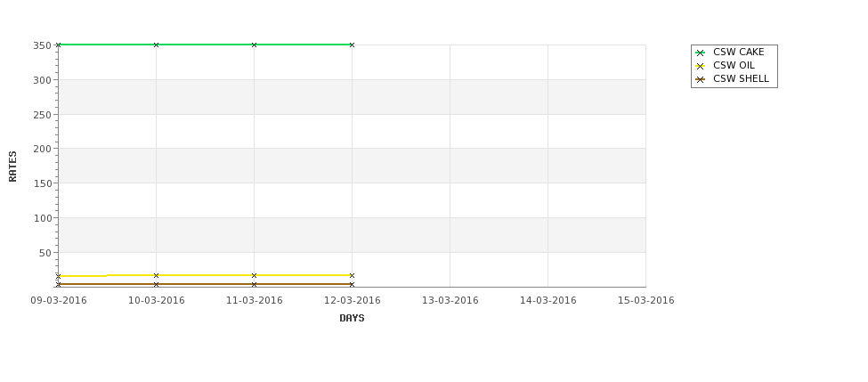This screenshot has width=868, height=382.
Task: Click the yellow CSW OIL legend marker
Action: pos(701,66)
